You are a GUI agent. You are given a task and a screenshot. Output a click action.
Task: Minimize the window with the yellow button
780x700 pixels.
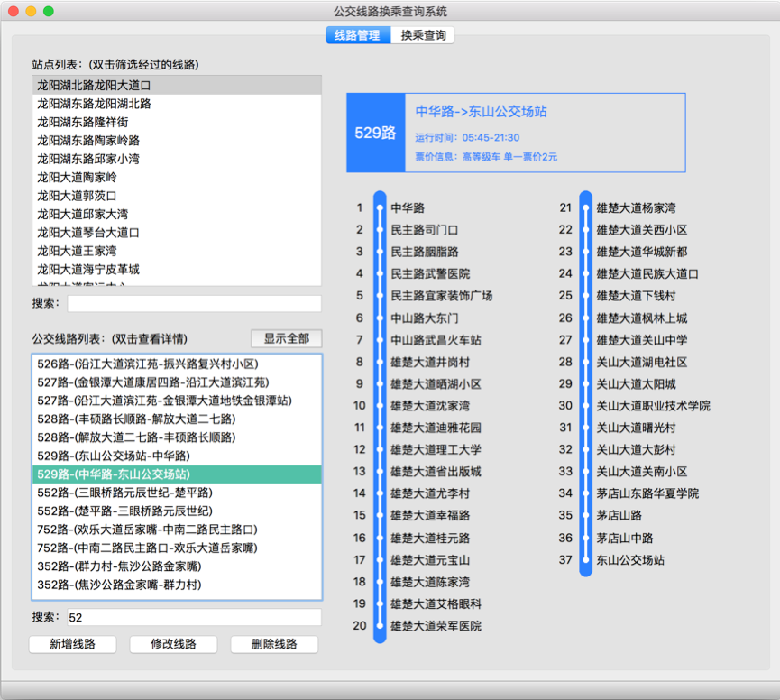point(31,11)
